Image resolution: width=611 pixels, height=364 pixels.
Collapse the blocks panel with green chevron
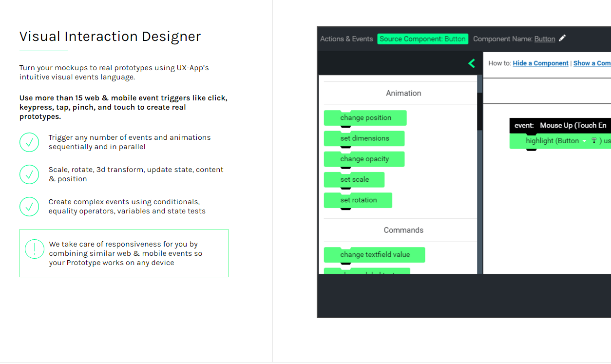471,63
